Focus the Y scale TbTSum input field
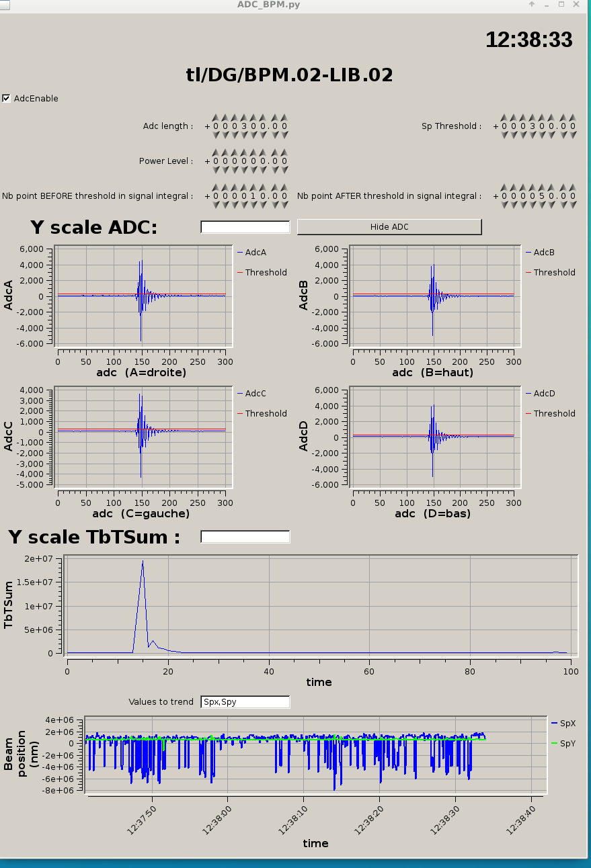 pyautogui.click(x=245, y=536)
